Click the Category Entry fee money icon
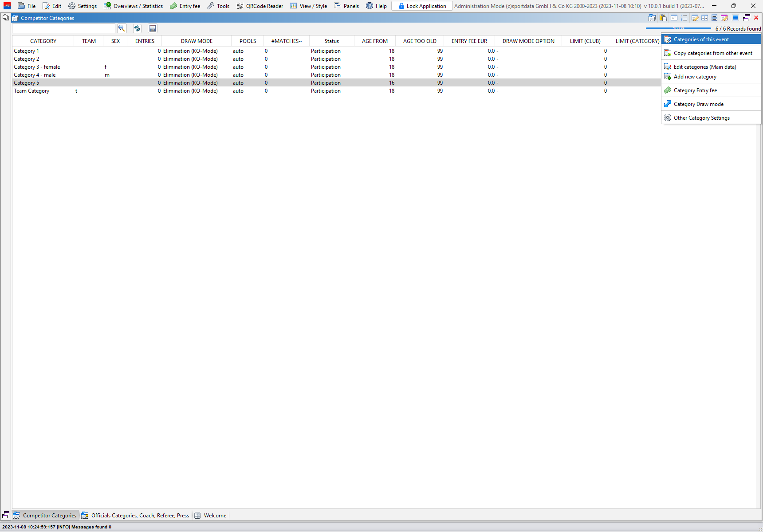This screenshot has width=763, height=532. tap(668, 90)
